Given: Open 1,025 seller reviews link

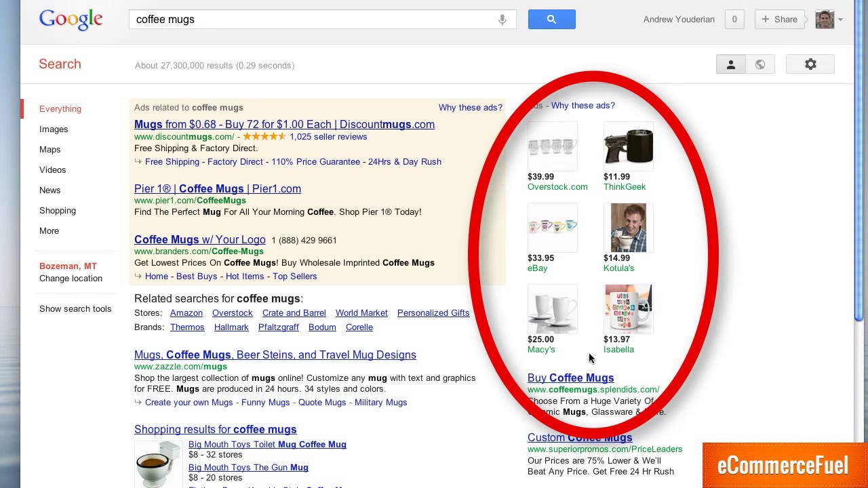Looking at the screenshot, I should tap(328, 136).
